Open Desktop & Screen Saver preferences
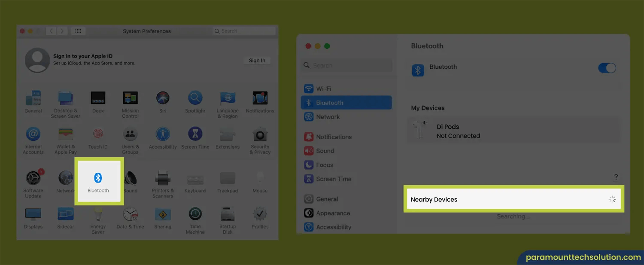This screenshot has width=644, height=265. pyautogui.click(x=66, y=104)
